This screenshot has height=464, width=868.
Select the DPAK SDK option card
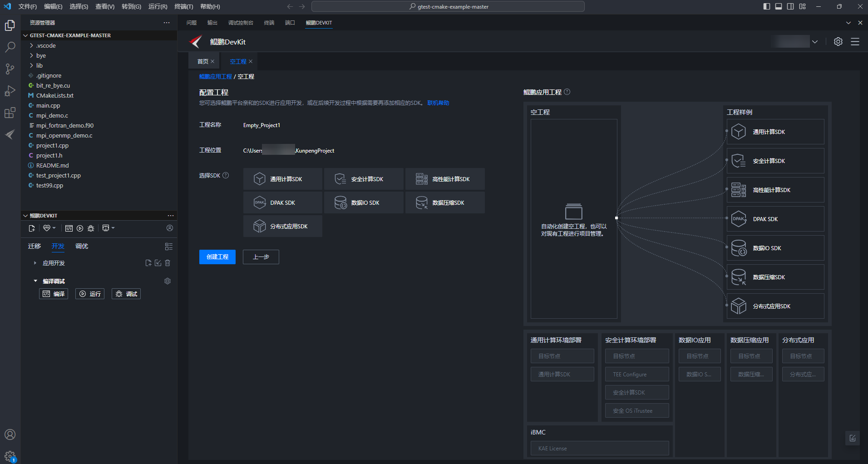point(282,202)
